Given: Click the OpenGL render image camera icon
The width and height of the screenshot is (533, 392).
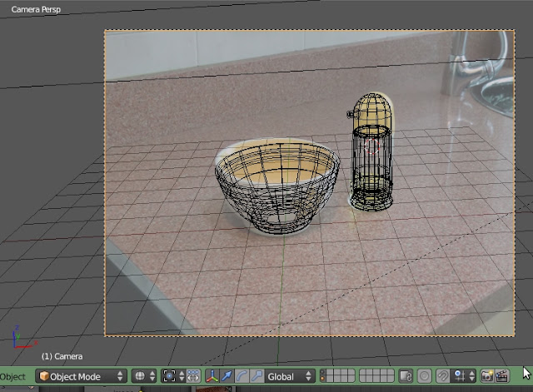Looking at the screenshot, I should coord(486,376).
